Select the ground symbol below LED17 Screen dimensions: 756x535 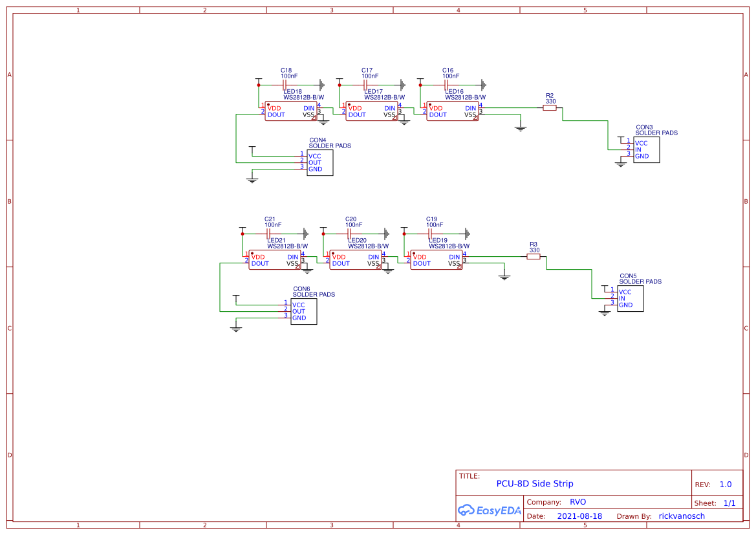[404, 123]
